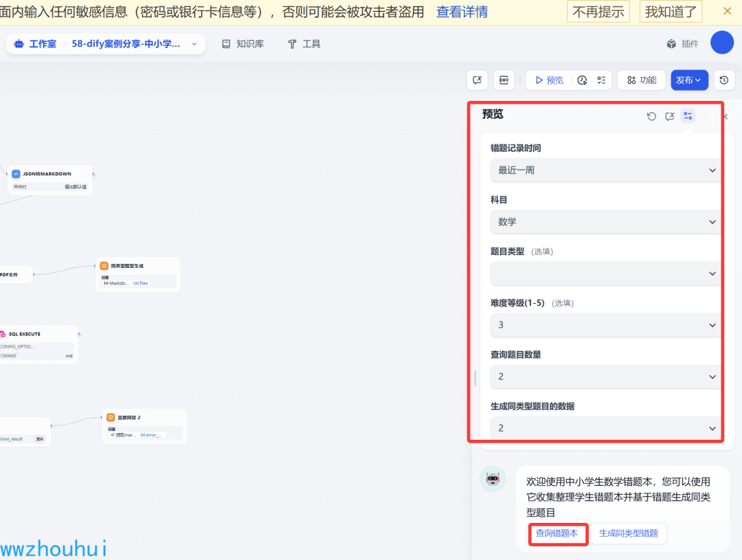Open the checklist icon in toolbar

601,80
